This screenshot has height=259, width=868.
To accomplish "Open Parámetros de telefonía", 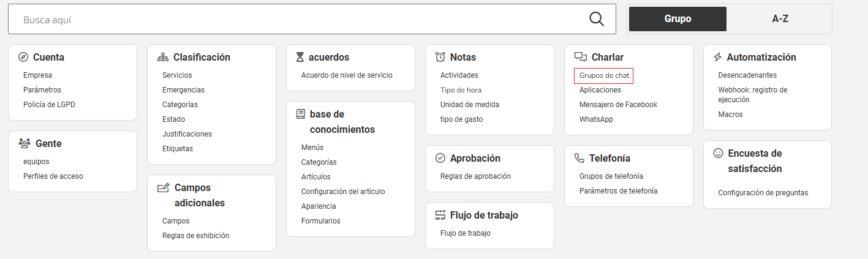I will pyautogui.click(x=619, y=191).
